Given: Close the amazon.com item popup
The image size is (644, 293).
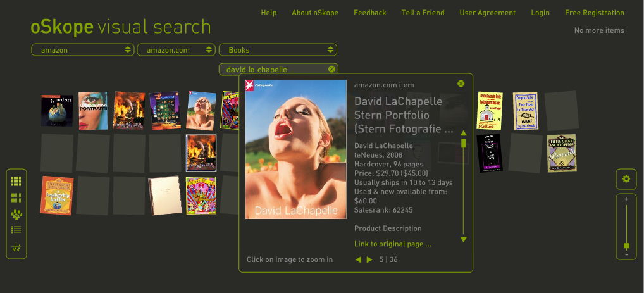Looking at the screenshot, I should [461, 84].
